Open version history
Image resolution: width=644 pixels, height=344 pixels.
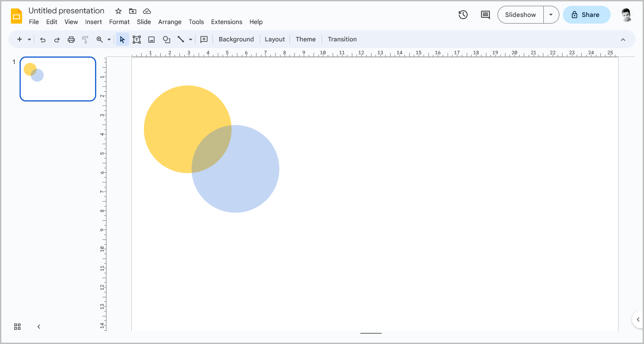[x=463, y=15]
